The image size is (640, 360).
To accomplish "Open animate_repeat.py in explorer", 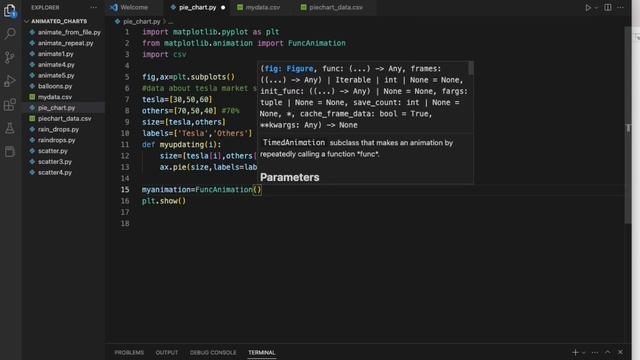I will coord(64,43).
